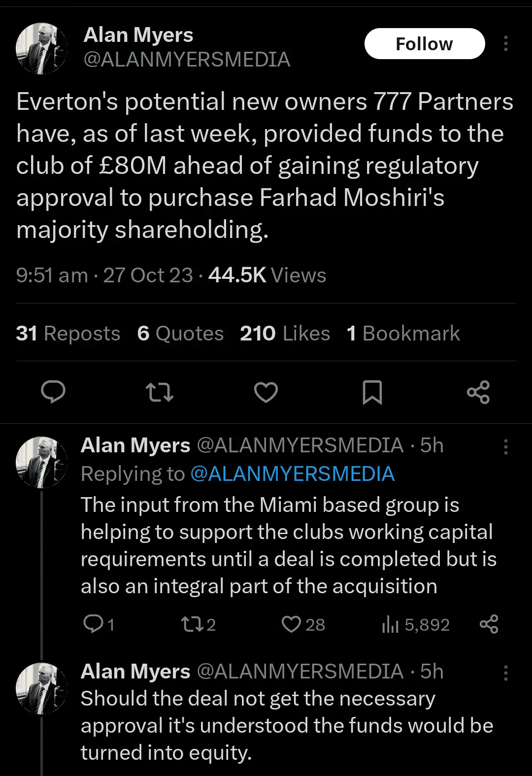View the 31 Reposts list
The width and height of the screenshot is (532, 776).
click(68, 334)
